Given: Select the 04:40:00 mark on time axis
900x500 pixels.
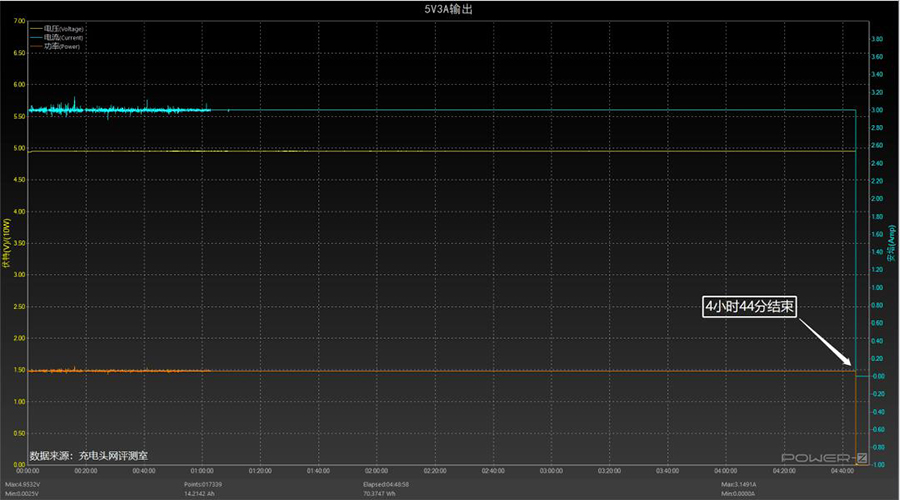Looking at the screenshot, I should click(841, 470).
